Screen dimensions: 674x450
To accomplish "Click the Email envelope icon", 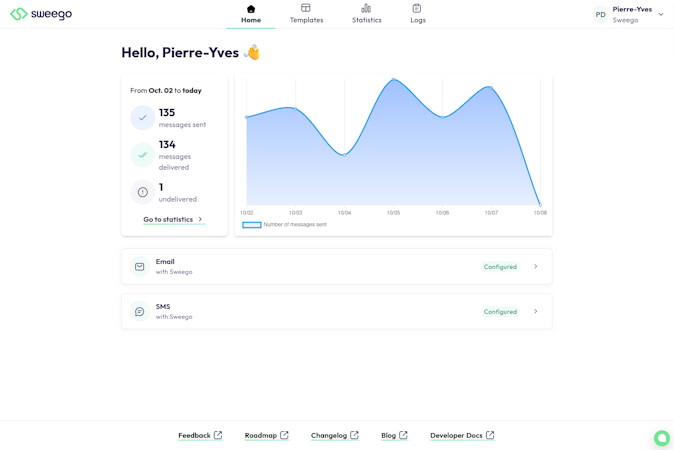I will [x=140, y=267].
